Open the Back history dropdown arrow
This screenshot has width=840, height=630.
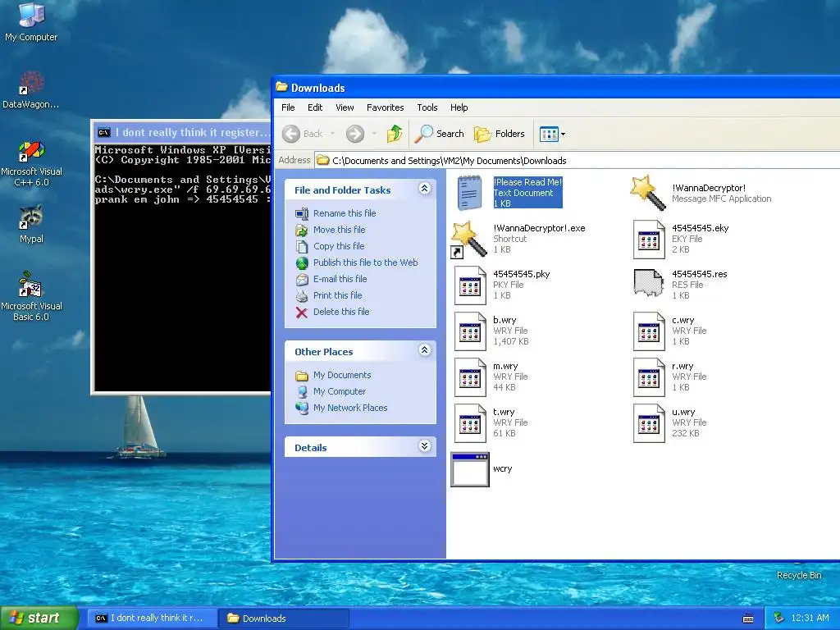click(x=332, y=134)
